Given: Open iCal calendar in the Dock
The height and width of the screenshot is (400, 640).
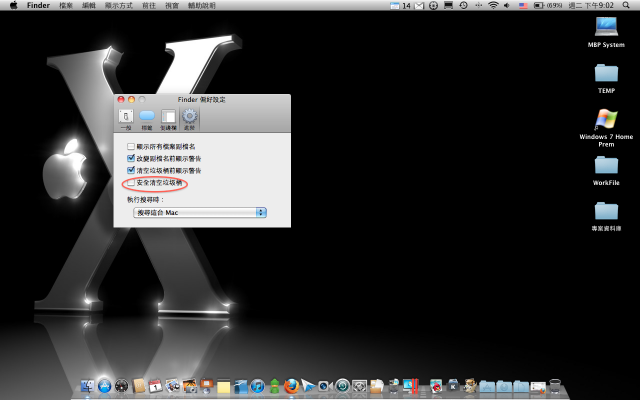Looking at the screenshot, I should (x=156, y=386).
